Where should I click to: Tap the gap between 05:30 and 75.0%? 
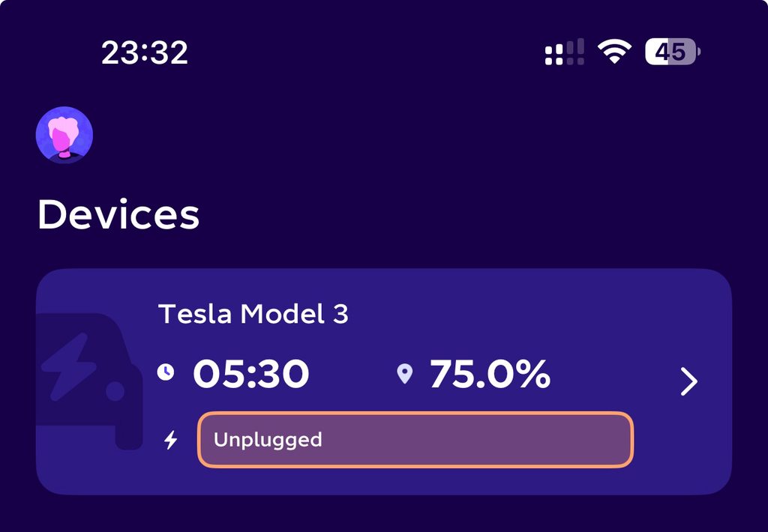(x=352, y=373)
